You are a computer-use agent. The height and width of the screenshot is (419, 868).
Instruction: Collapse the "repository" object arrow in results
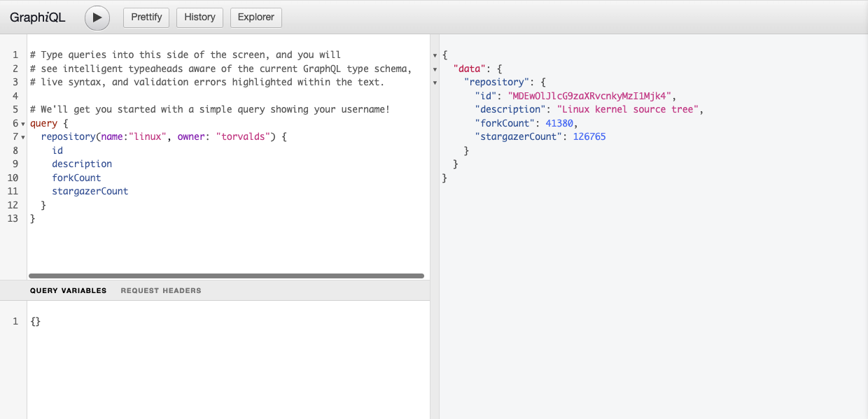(435, 83)
